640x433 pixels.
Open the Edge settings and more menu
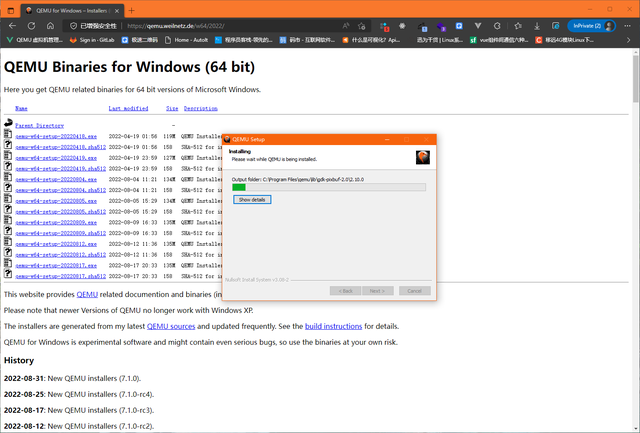coord(627,26)
